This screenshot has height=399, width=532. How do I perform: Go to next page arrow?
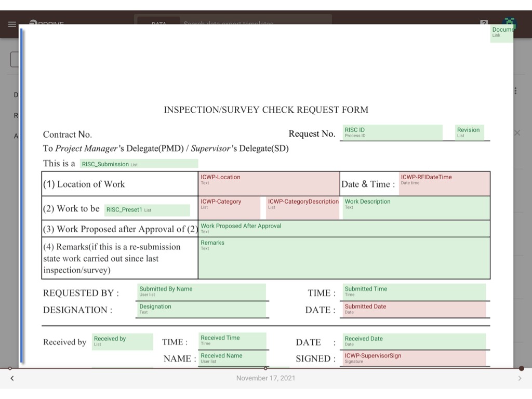520,378
